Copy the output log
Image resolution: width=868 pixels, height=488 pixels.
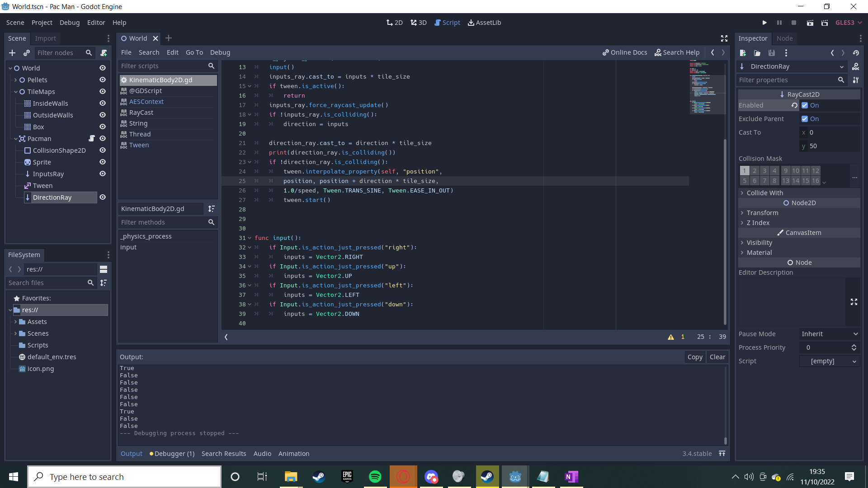[x=695, y=357]
